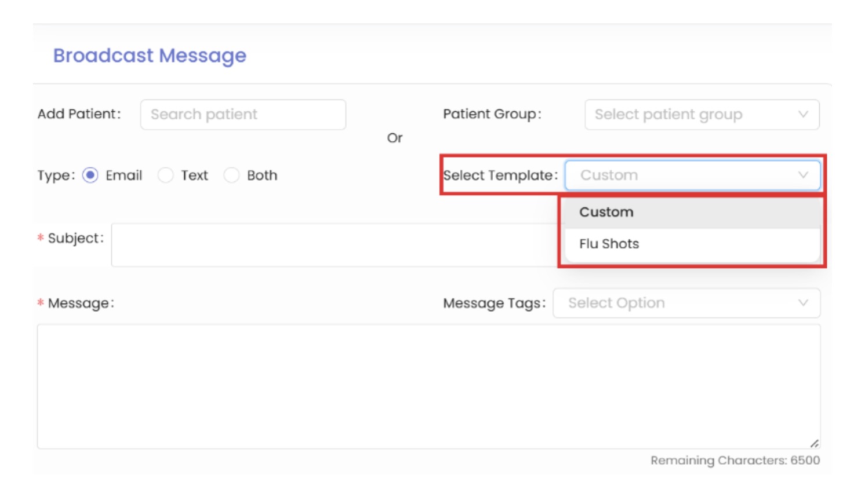The height and width of the screenshot is (504, 865).
Task: Click the message box resize handle
Action: (814, 443)
